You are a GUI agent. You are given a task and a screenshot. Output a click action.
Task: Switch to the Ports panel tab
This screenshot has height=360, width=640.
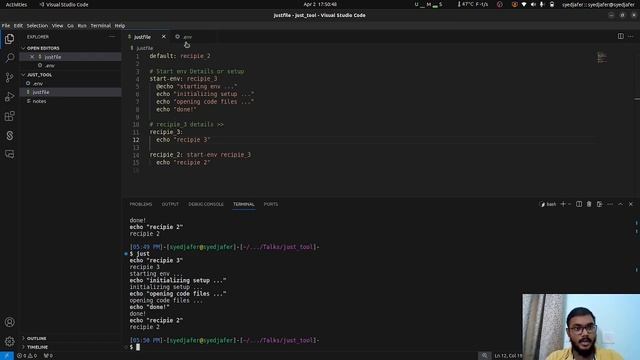pyautogui.click(x=271, y=204)
